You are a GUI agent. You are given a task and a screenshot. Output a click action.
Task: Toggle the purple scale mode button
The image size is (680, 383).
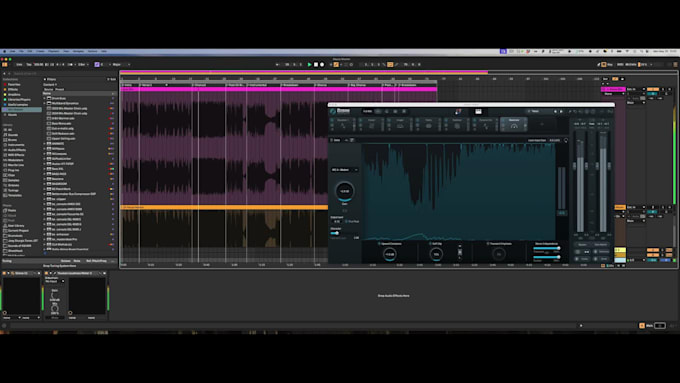pyautogui.click(x=97, y=65)
